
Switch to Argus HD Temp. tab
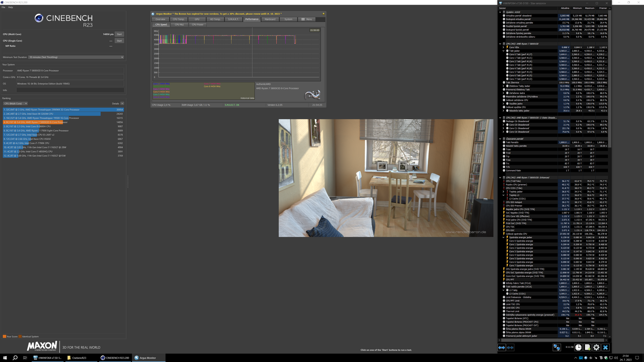point(215,19)
